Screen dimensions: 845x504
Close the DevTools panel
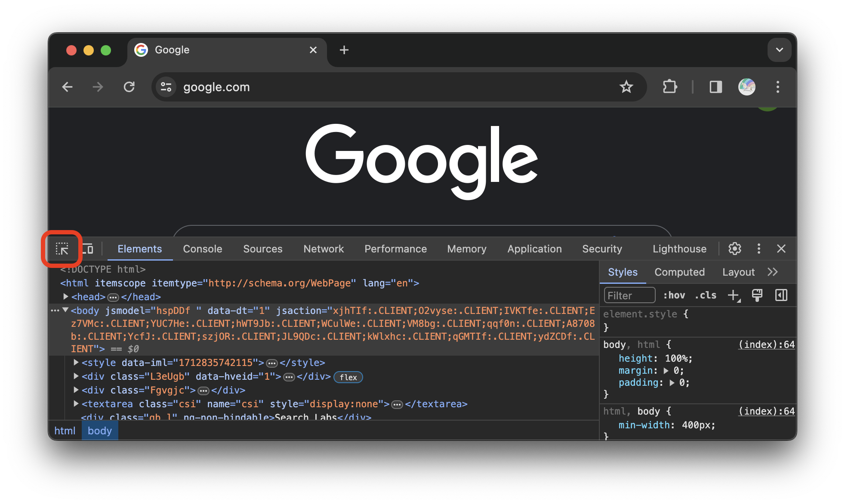tap(781, 249)
